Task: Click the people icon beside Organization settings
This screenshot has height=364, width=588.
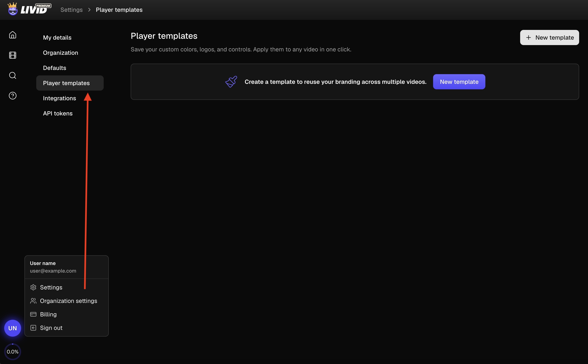Action: click(x=33, y=301)
